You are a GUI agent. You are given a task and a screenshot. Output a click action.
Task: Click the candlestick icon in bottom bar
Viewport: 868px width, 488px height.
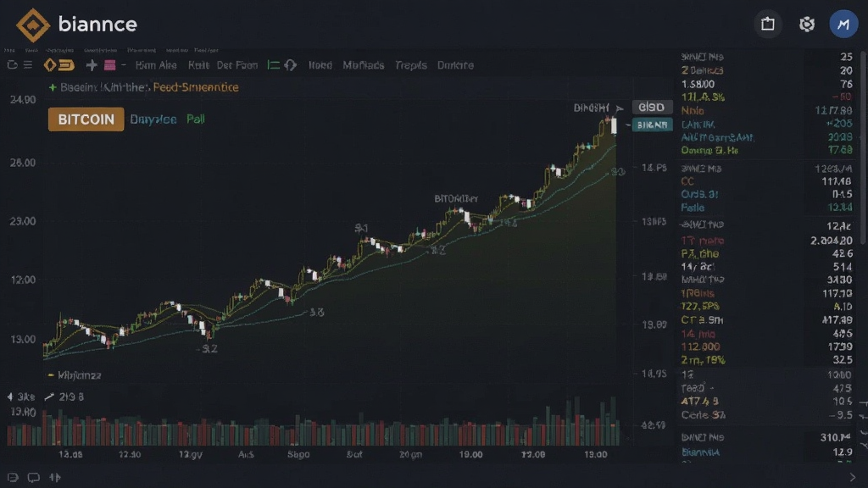click(x=55, y=477)
